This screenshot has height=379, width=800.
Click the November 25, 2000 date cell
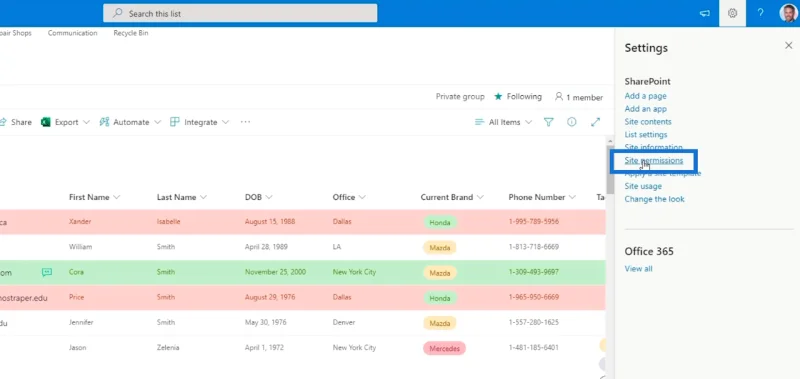pyautogui.click(x=276, y=272)
